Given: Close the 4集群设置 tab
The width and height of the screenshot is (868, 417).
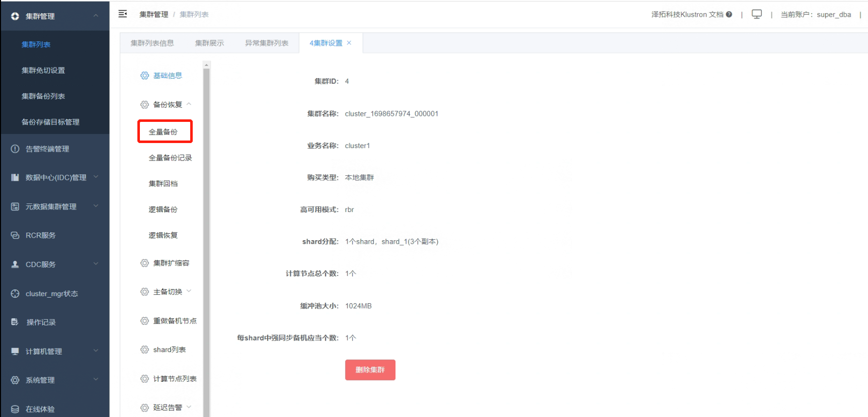Looking at the screenshot, I should (x=349, y=43).
